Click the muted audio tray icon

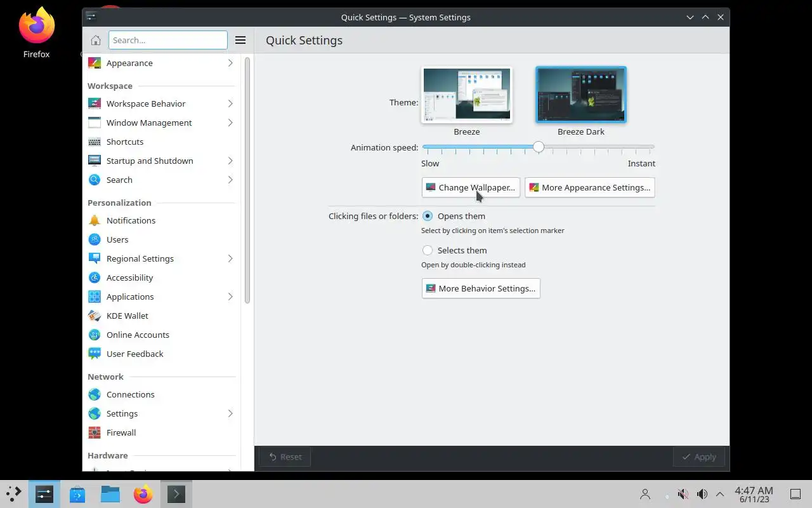click(x=683, y=494)
